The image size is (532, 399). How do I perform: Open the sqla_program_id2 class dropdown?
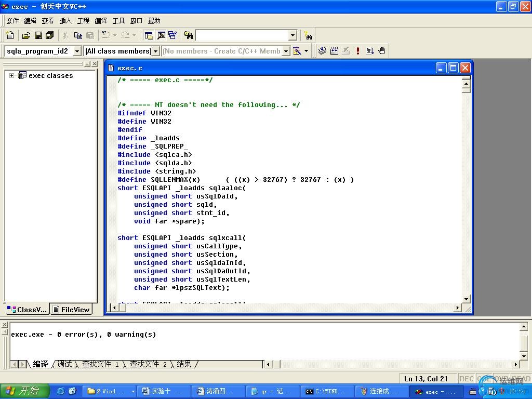77,51
